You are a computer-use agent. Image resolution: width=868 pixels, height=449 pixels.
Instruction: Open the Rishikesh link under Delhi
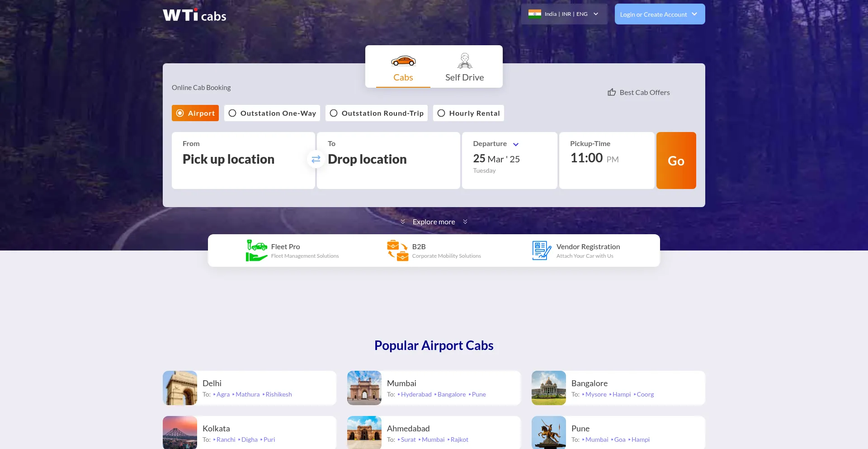(x=278, y=394)
